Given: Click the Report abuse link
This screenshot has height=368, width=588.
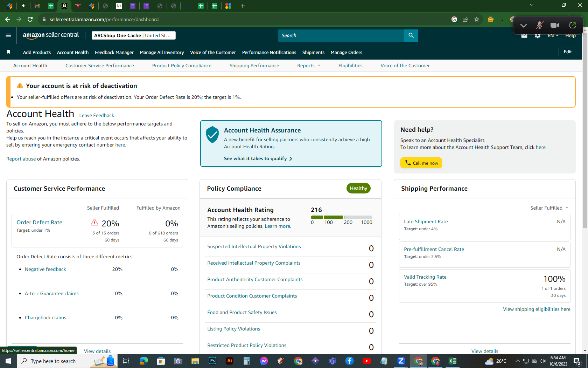Looking at the screenshot, I should 21,159.
